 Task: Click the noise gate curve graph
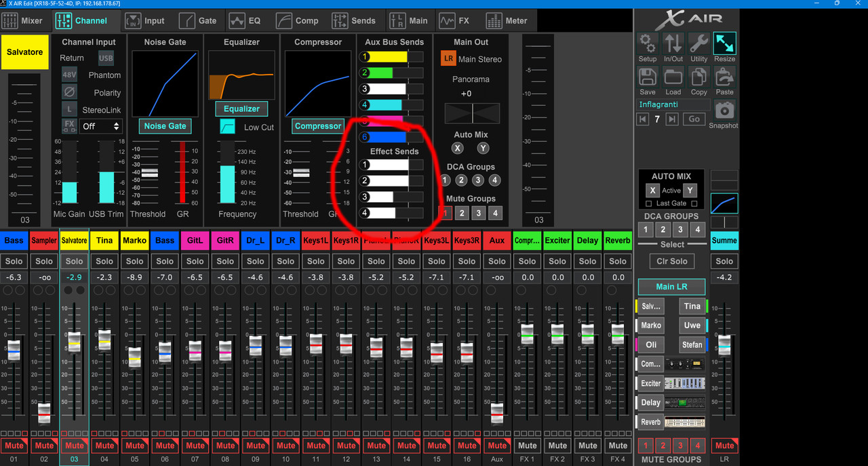click(165, 83)
